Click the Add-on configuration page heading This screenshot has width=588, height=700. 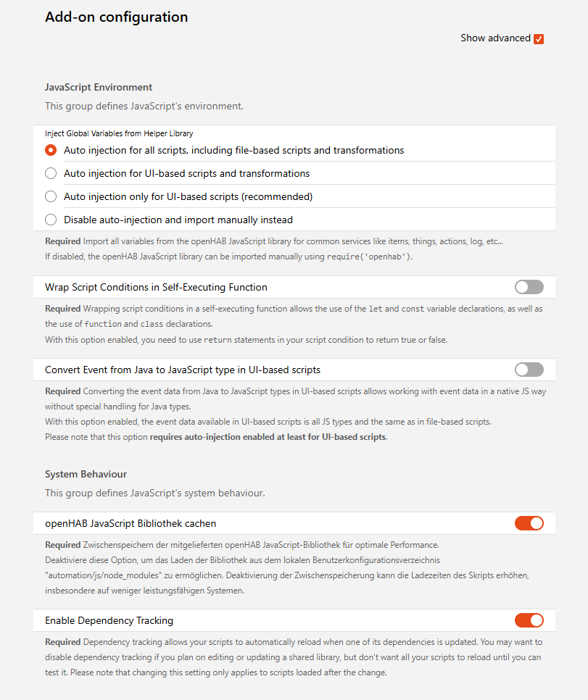click(116, 17)
